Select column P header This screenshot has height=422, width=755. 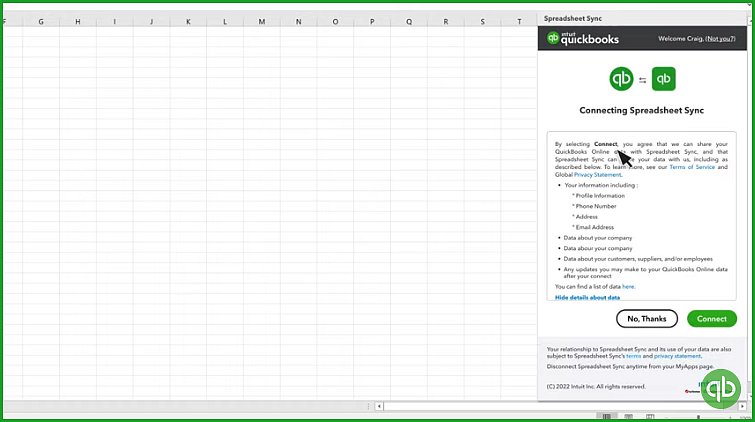[371, 21]
